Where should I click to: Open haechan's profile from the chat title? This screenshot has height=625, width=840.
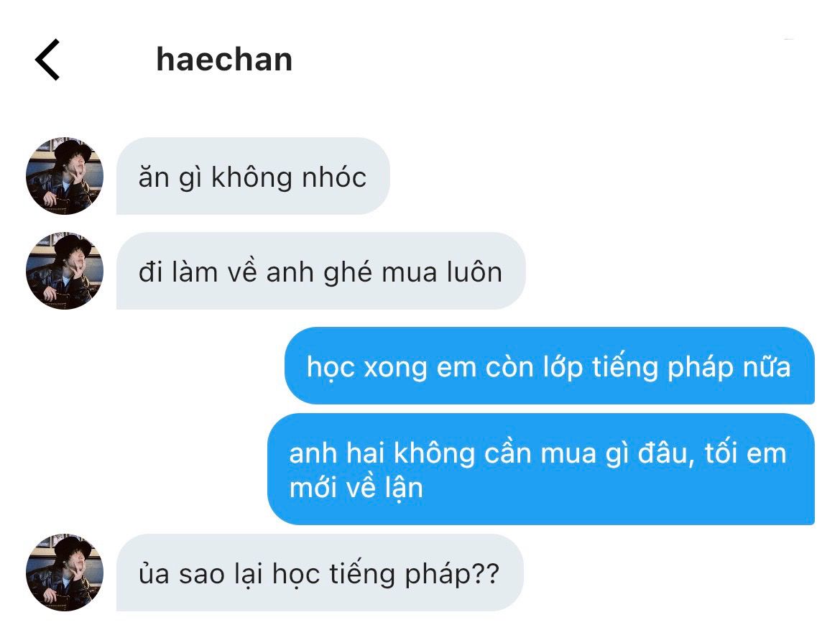tap(224, 60)
